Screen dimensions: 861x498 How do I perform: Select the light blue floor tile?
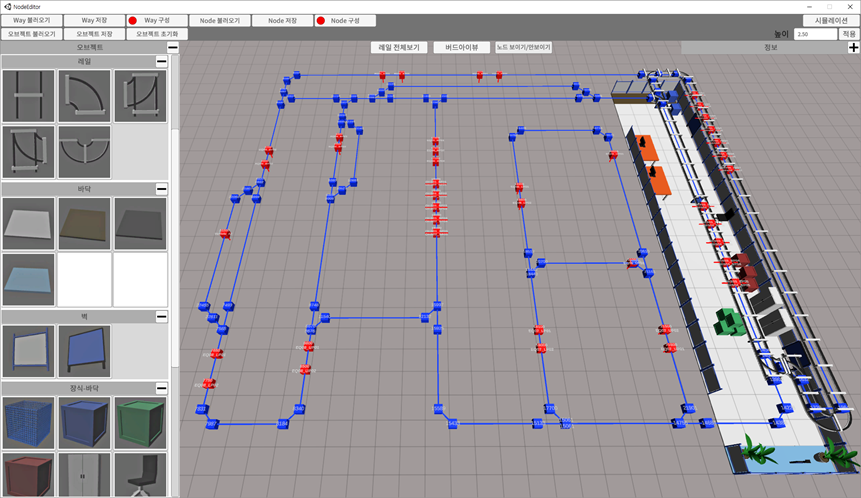pos(29,279)
